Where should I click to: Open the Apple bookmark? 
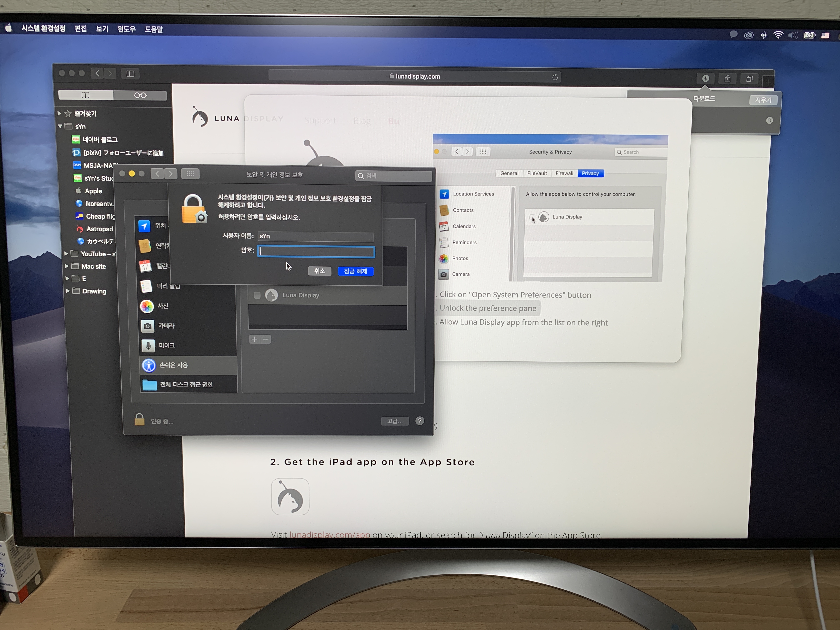tap(89, 191)
